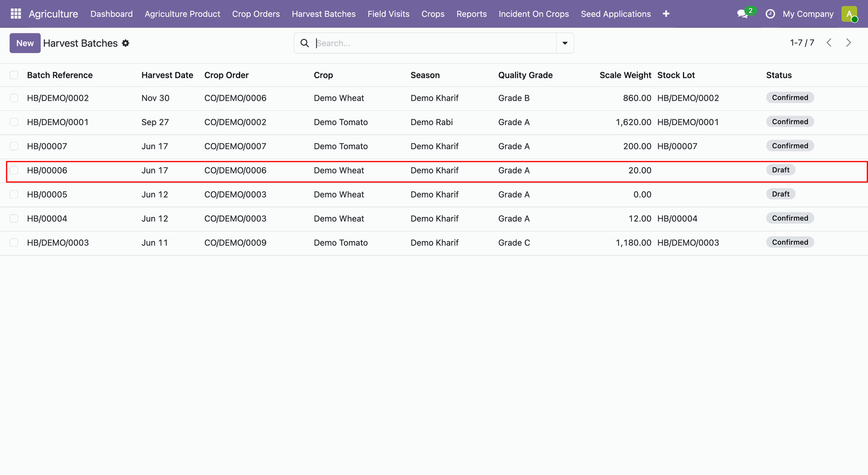This screenshot has width=868, height=475.
Task: Open batch HB/DEMO/0003 record
Action: pos(58,243)
